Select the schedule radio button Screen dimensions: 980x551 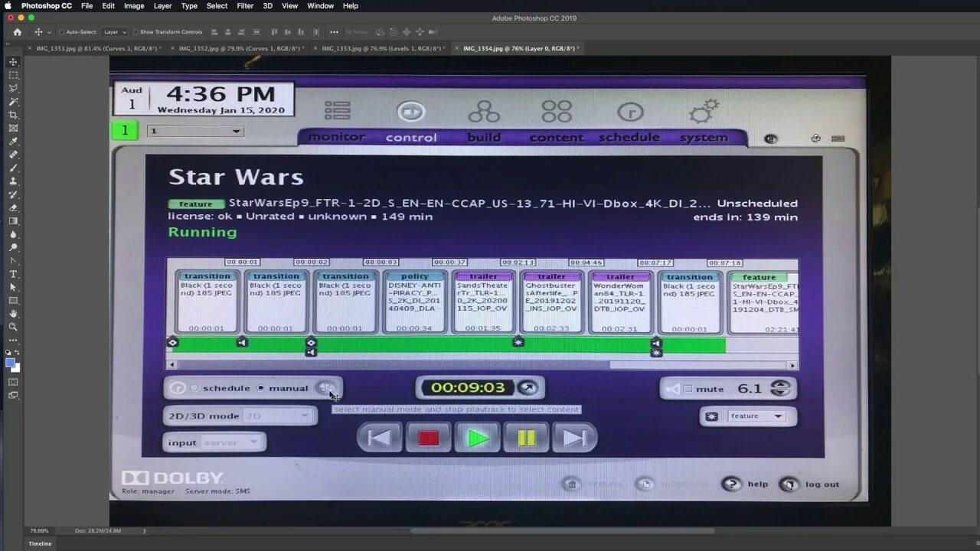(194, 388)
